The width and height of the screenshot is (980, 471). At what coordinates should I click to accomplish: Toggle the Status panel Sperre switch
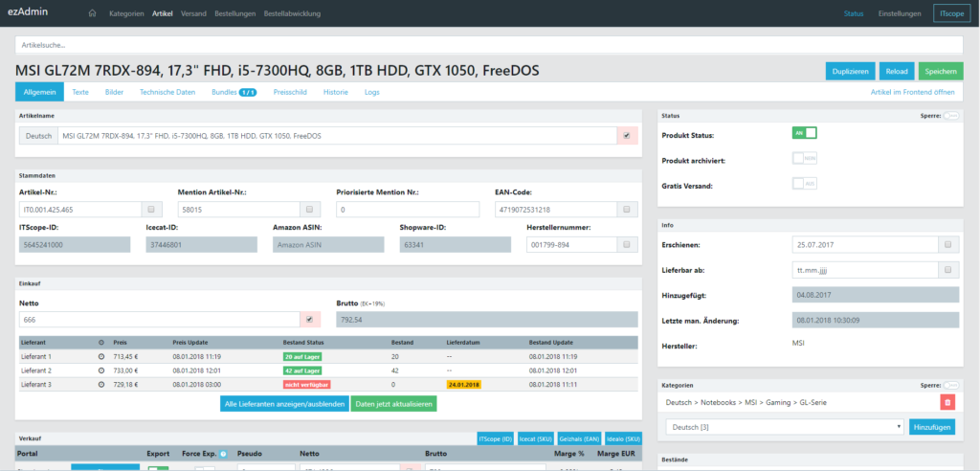click(951, 115)
